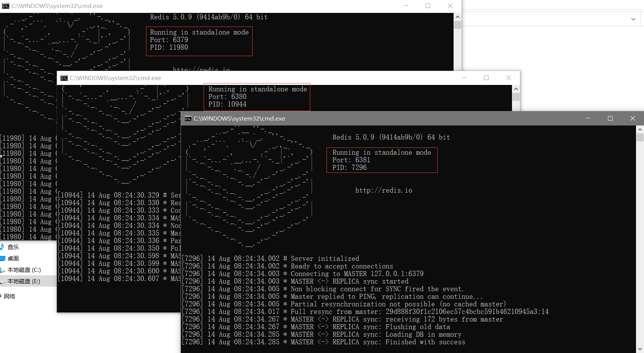This screenshot has width=644, height=353.
Task: Minimize the Redis 6380 console window
Action: pyautogui.click(x=464, y=78)
